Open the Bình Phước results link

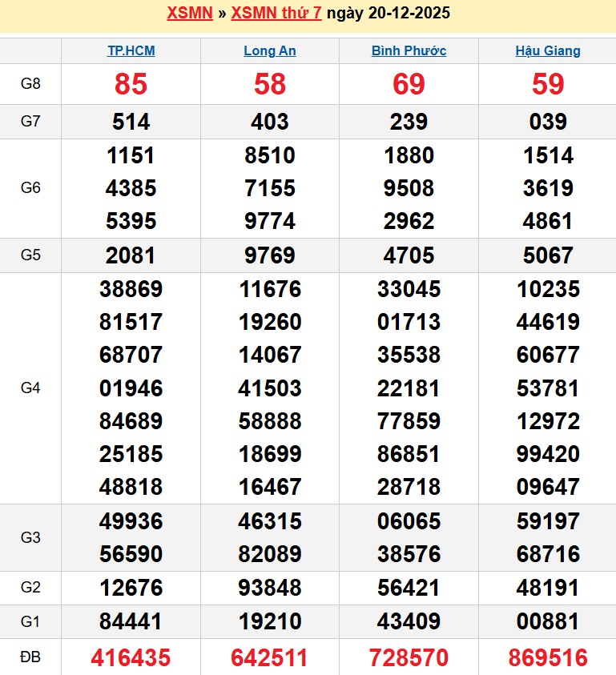pyautogui.click(x=409, y=50)
